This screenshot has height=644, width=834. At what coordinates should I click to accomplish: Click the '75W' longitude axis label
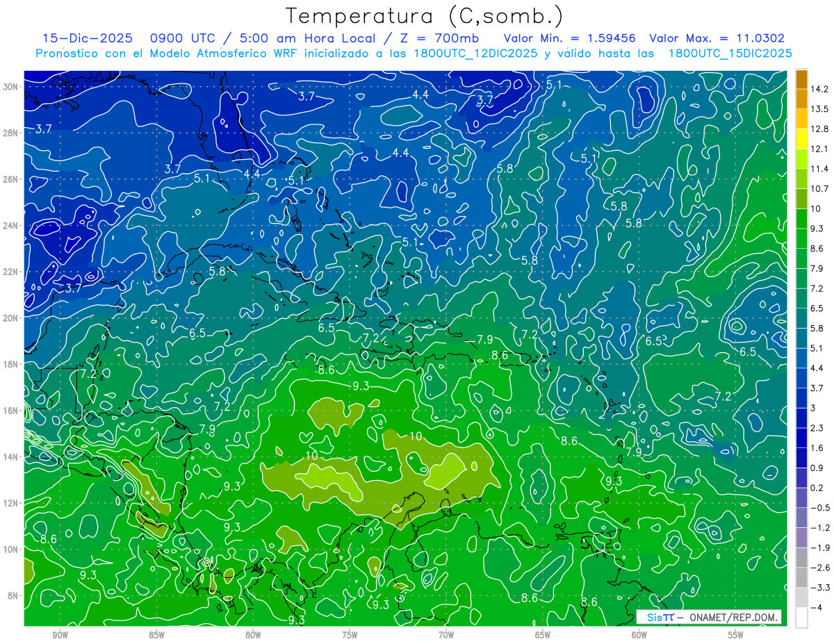350,635
